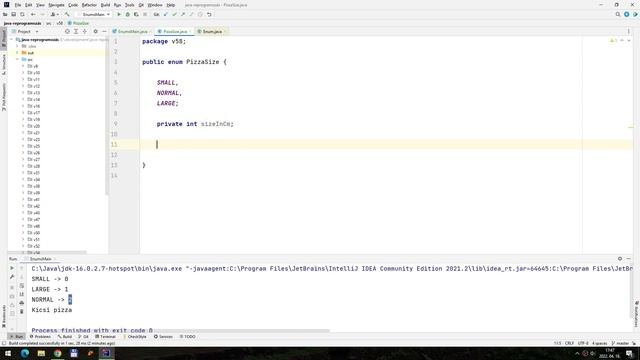Screen dimensions: 640x360
Task: Click the Reload from disk icon
Action: coord(22,14)
